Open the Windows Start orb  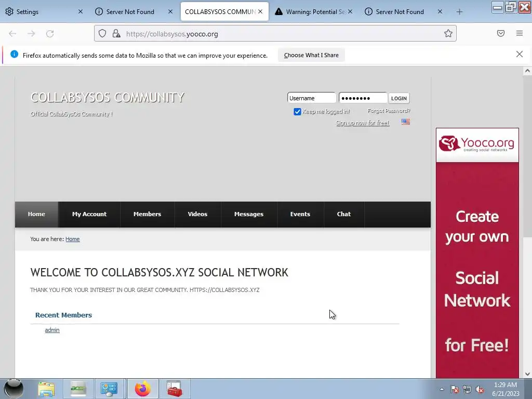[x=14, y=389]
